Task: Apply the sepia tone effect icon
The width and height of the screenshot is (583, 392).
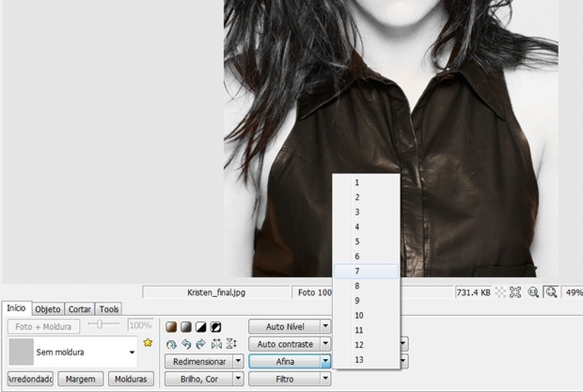Action: click(x=171, y=327)
